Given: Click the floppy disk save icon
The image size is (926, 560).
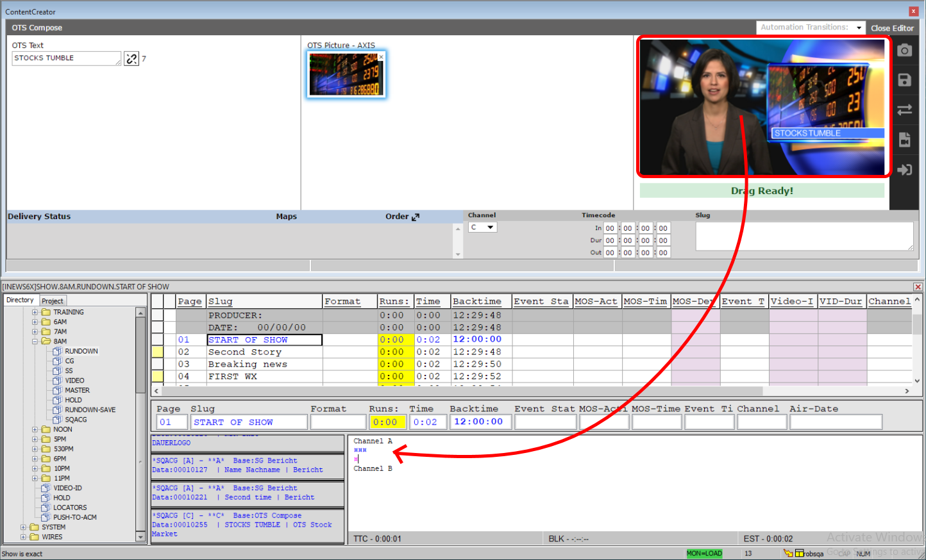Looking at the screenshot, I should coord(904,80).
